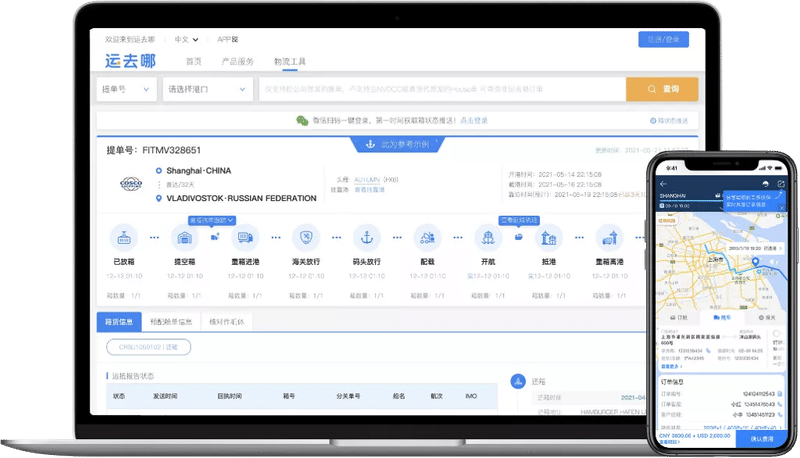The width and height of the screenshot is (800, 458).
Task: Open the 物流工具 nav item
Action: click(x=290, y=62)
